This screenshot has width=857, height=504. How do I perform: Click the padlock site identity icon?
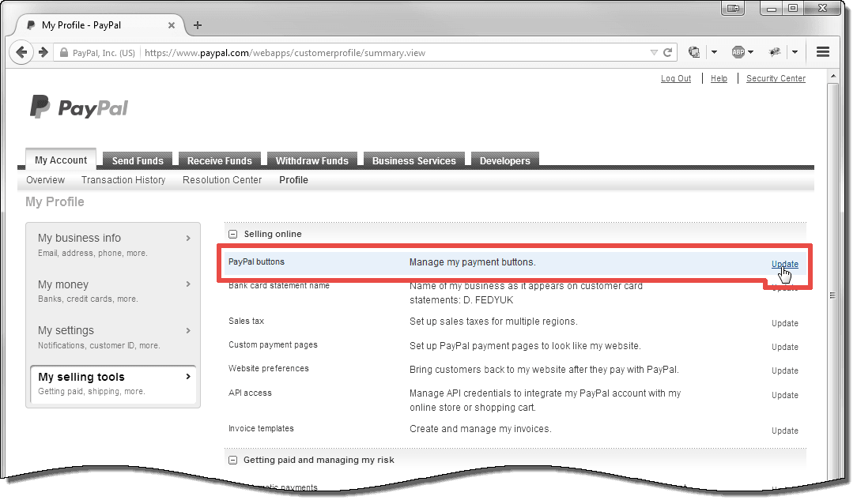(63, 53)
